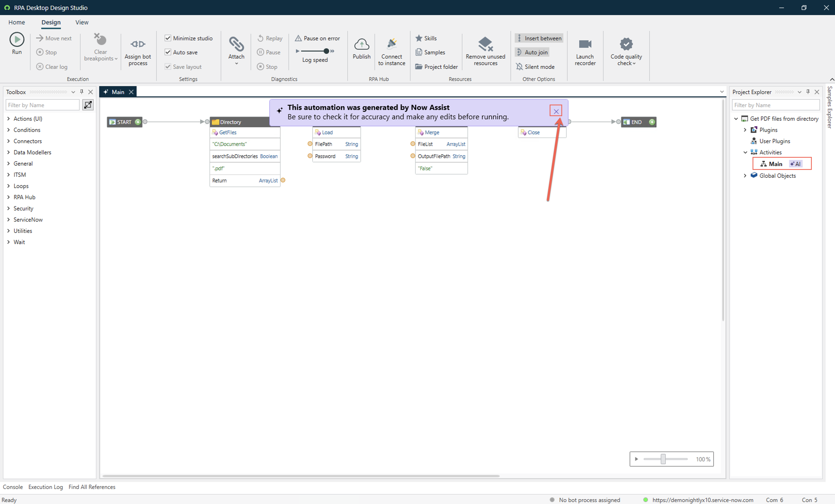This screenshot has width=835, height=504.
Task: Expand the Connectors toolbox category
Action: click(8, 141)
